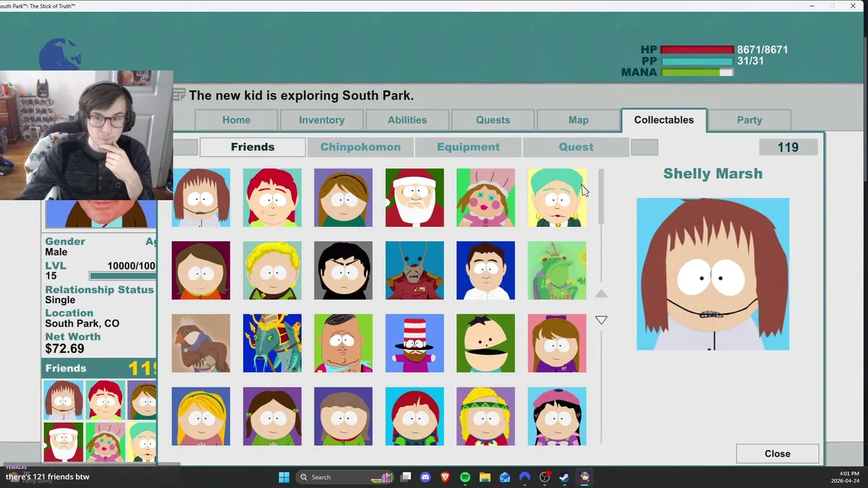Viewport: 868px width, 488px height.
Task: Open the Map tab
Action: click(x=578, y=120)
